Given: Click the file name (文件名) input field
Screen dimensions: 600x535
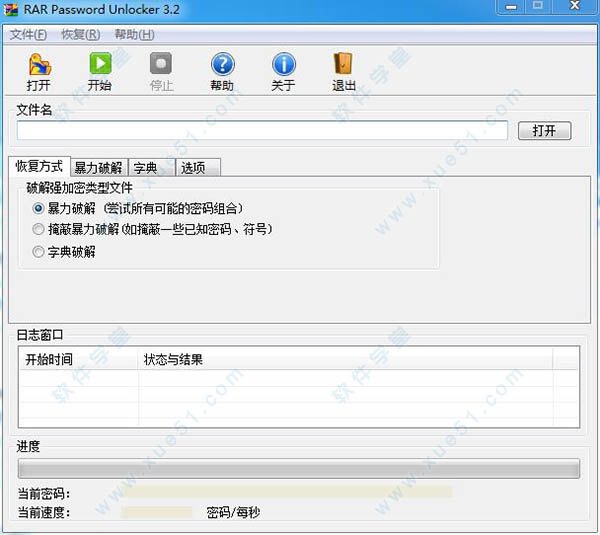Looking at the screenshot, I should coord(262,131).
